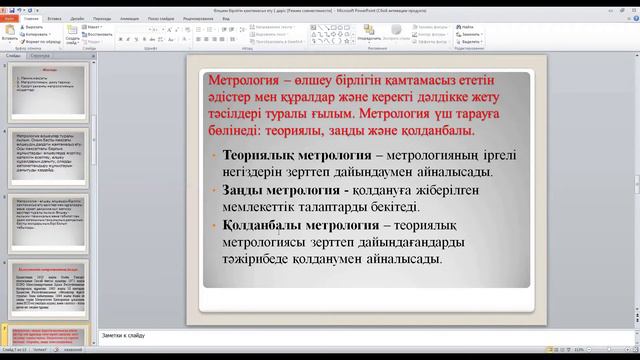The height and width of the screenshot is (360, 640).
Task: Click Найти find button
Action: [x=465, y=27]
